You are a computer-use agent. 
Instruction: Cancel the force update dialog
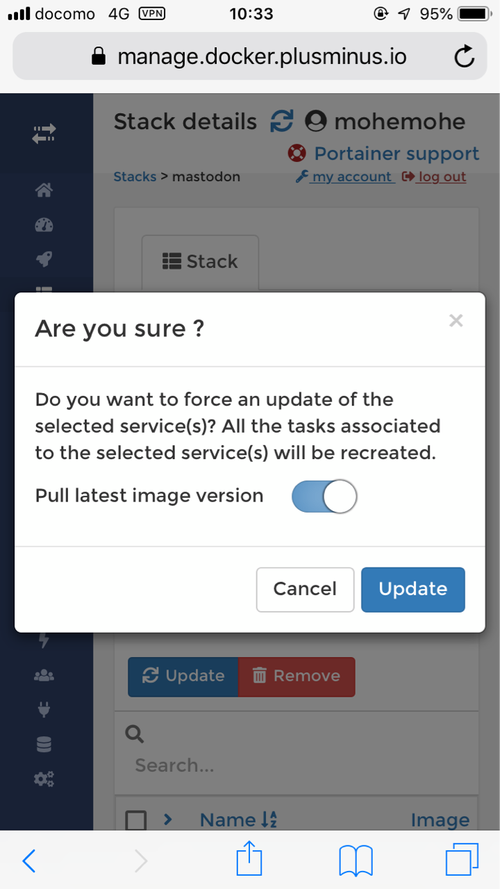305,590
